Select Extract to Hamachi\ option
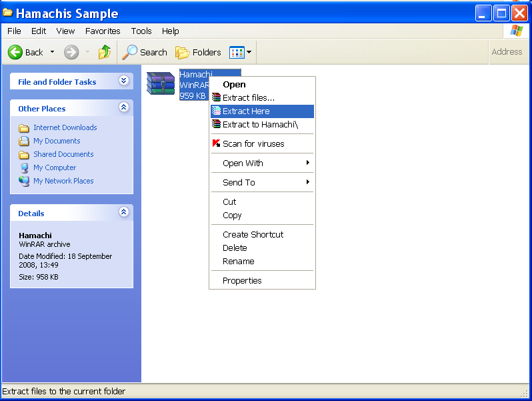Image resolution: width=532 pixels, height=401 pixels. point(262,125)
